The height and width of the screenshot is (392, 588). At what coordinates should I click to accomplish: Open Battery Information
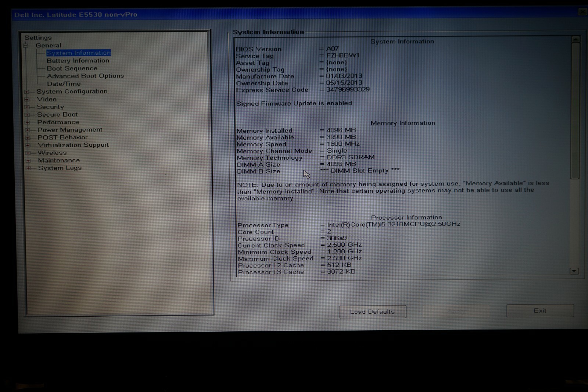point(78,61)
